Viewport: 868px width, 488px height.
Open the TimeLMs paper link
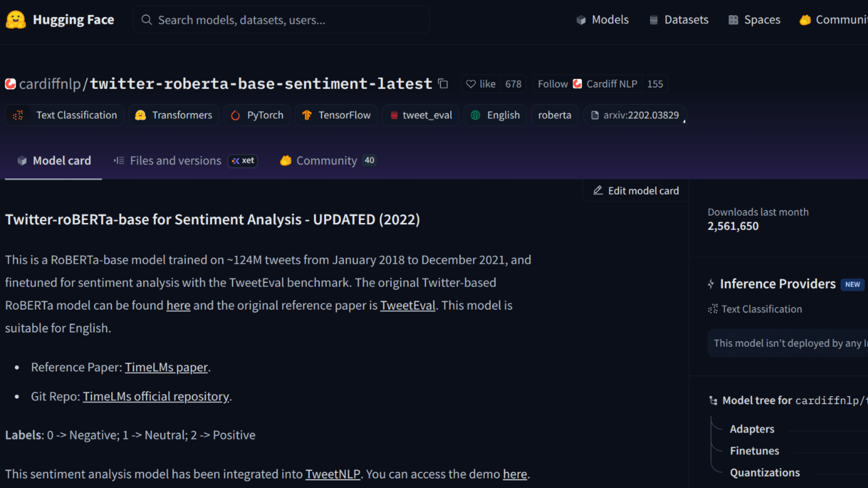click(x=166, y=367)
